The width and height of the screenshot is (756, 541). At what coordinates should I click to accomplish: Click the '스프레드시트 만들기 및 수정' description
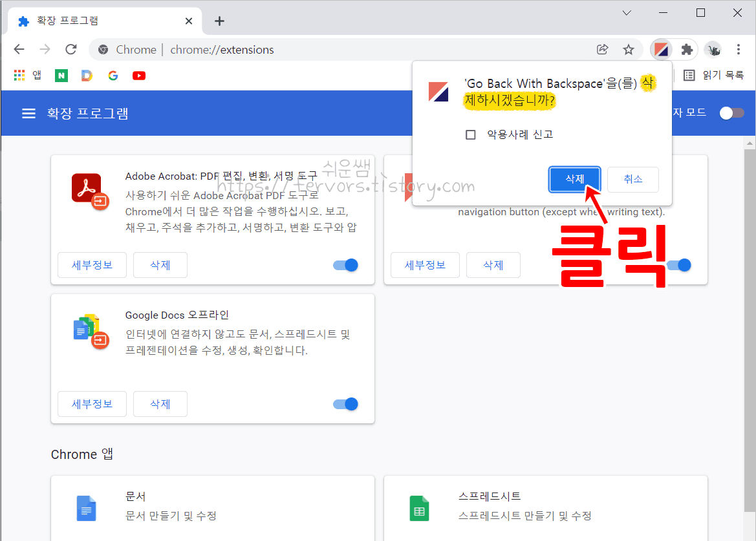524,516
